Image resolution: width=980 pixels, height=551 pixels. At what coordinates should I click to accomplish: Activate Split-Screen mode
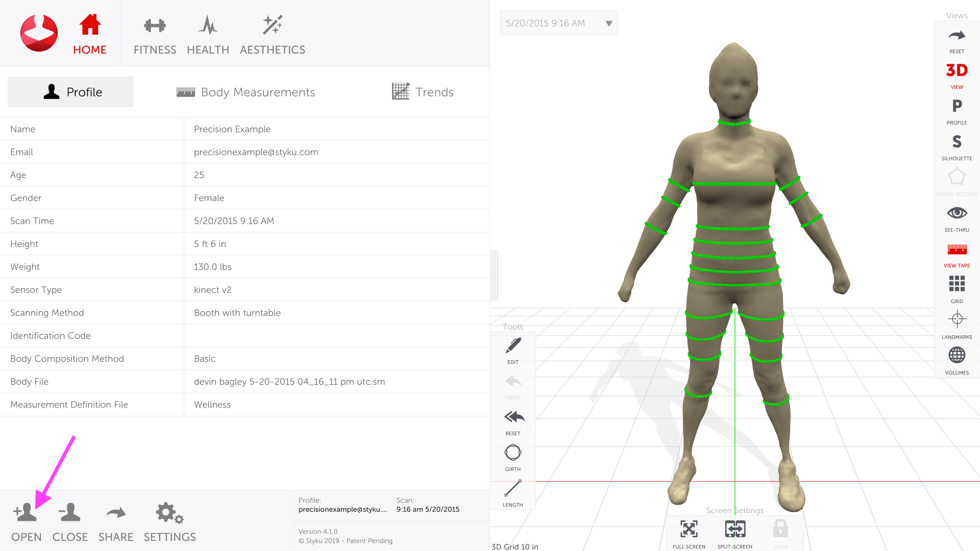click(734, 530)
